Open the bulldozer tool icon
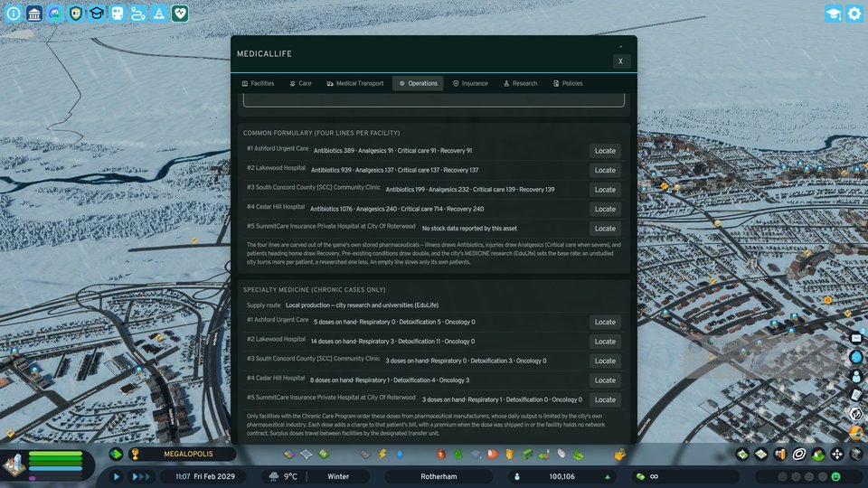Image resolution: width=868 pixels, height=488 pixels. (620, 455)
